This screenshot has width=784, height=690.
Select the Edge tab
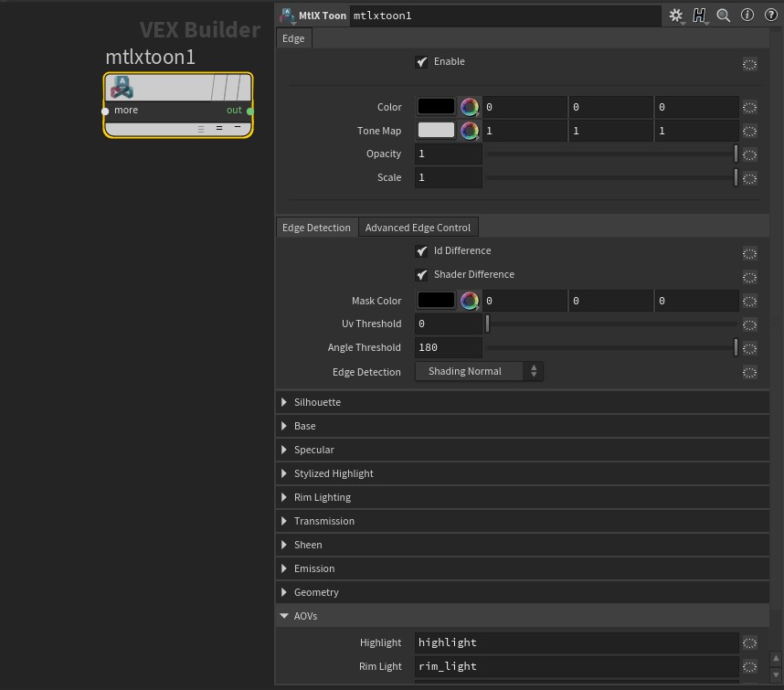(x=293, y=38)
